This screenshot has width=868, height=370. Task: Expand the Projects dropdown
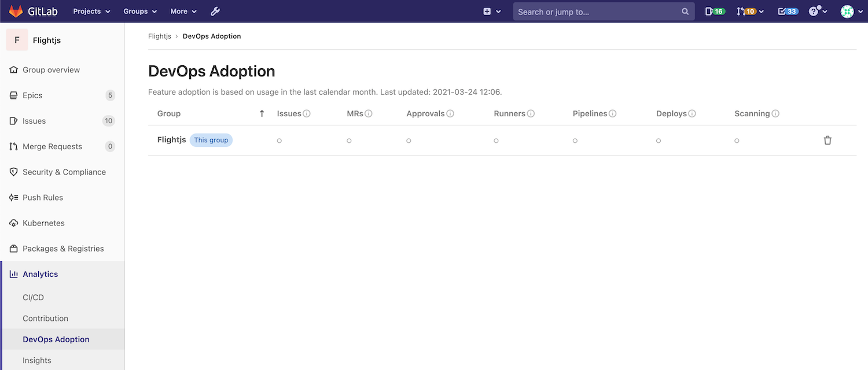91,11
